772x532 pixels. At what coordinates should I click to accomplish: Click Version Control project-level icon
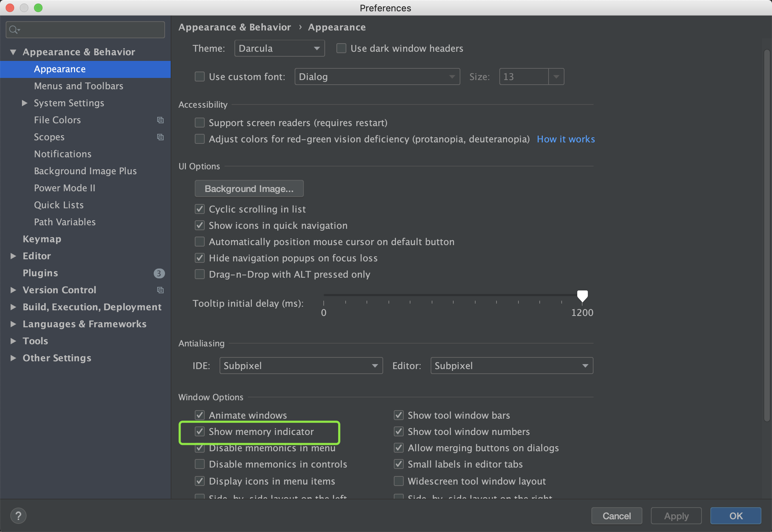click(x=160, y=290)
